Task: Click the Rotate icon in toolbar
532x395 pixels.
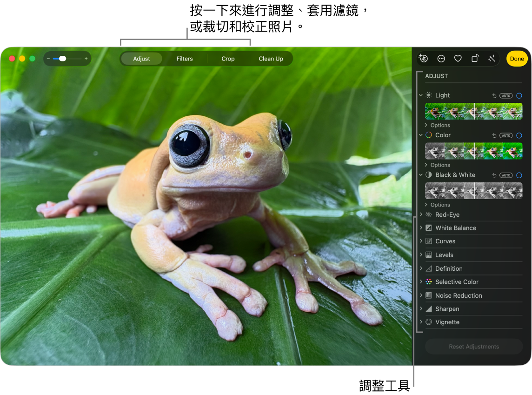Action: click(x=475, y=59)
